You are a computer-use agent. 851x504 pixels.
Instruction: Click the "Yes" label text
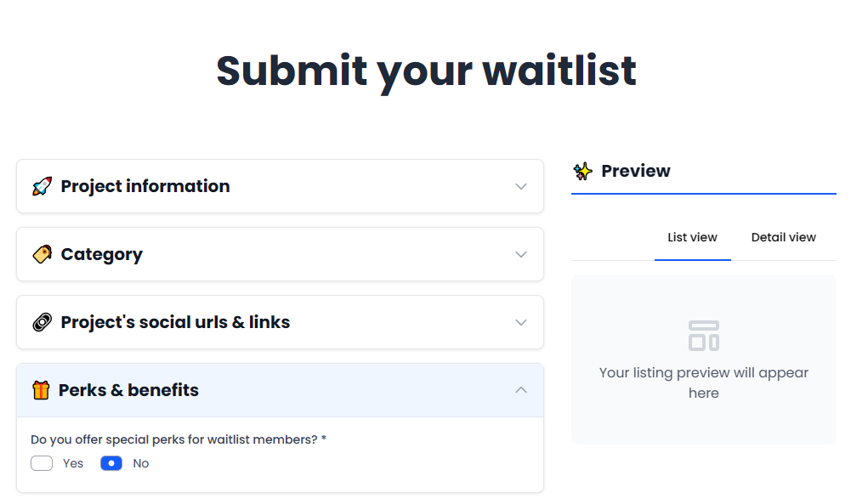[x=73, y=463]
